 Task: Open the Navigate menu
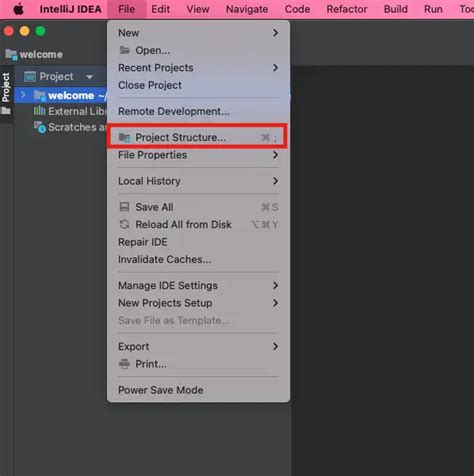click(x=247, y=9)
